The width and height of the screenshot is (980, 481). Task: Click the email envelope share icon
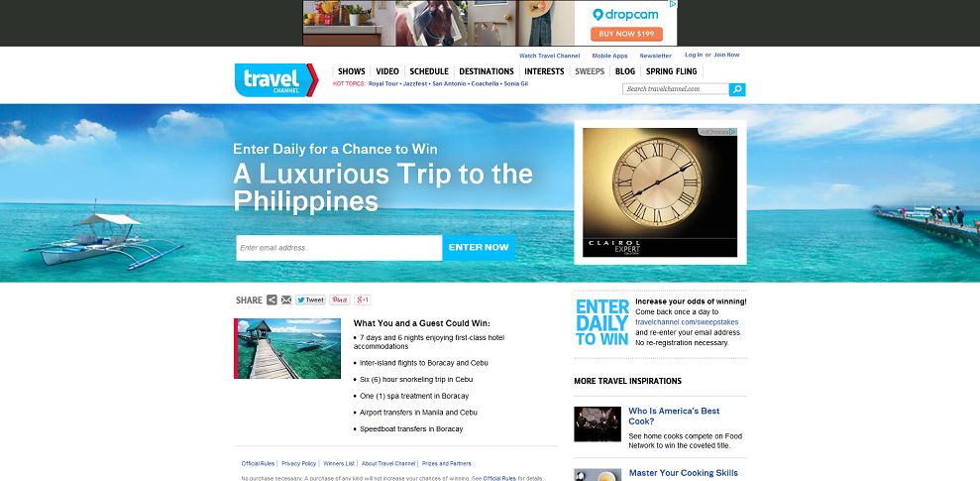[x=286, y=301]
